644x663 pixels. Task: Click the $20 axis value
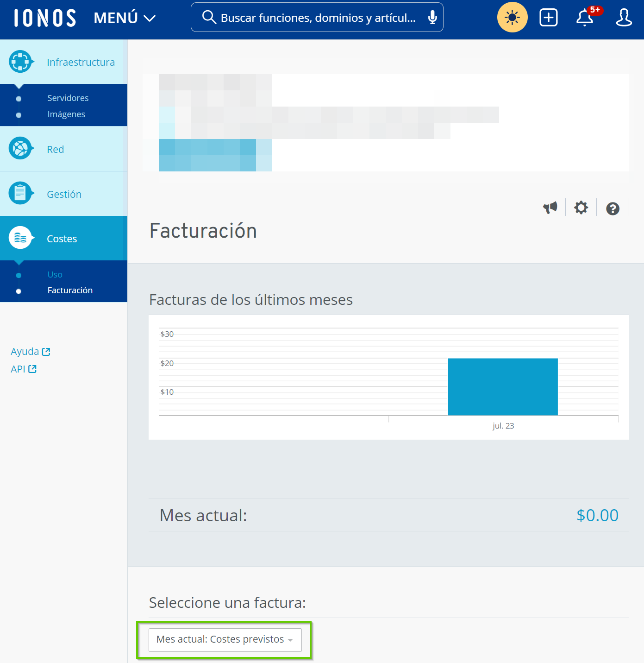167,363
